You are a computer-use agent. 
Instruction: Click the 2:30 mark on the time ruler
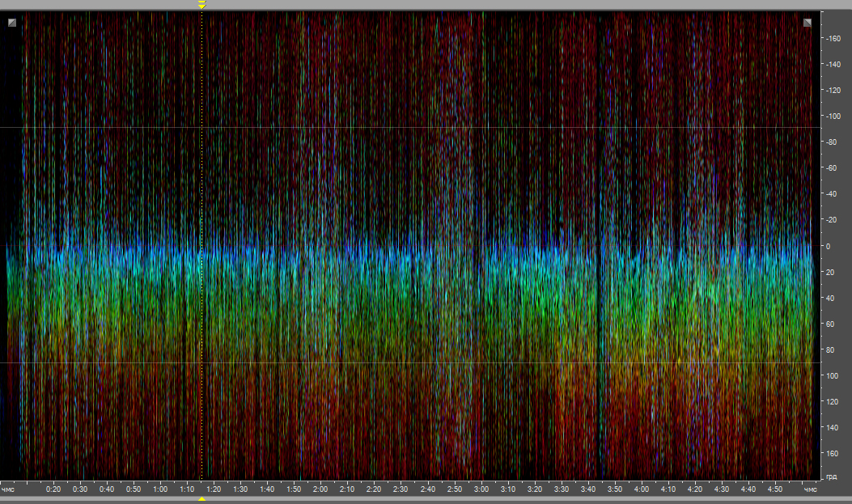click(401, 489)
